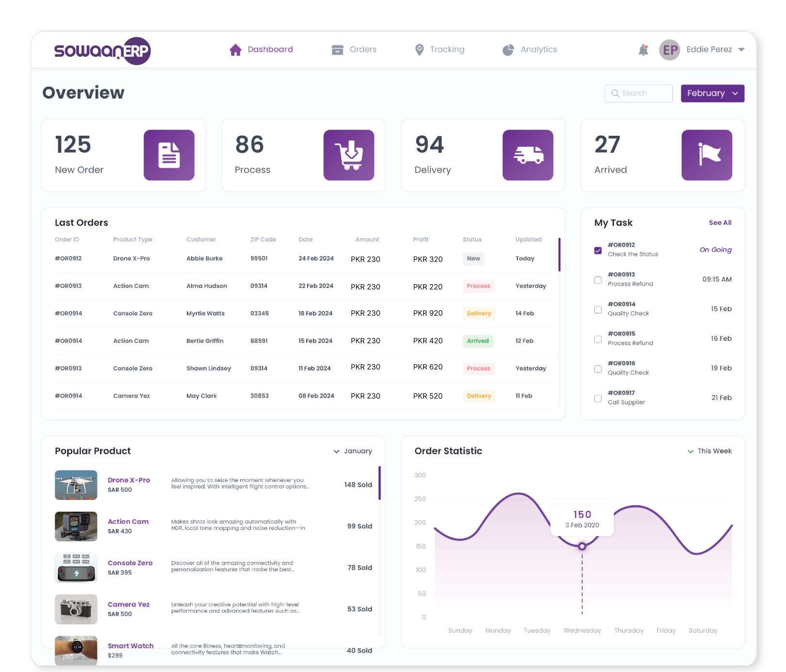Open the Analytics tab
Viewport: 786px width, 672px height.
coord(529,49)
